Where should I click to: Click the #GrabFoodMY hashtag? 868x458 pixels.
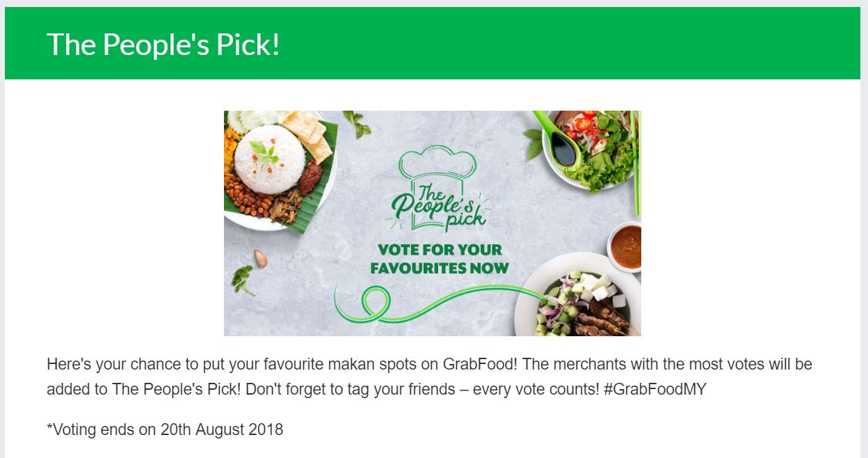pyautogui.click(x=654, y=389)
